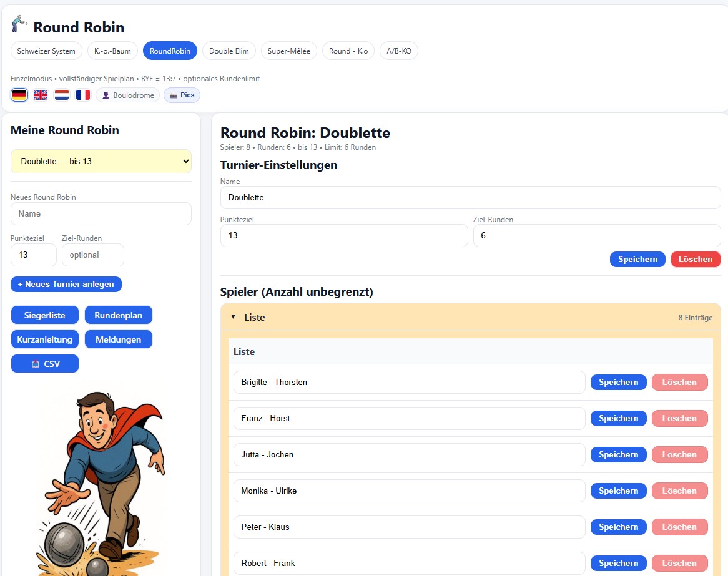Open the Double Elim tab

pos(229,51)
